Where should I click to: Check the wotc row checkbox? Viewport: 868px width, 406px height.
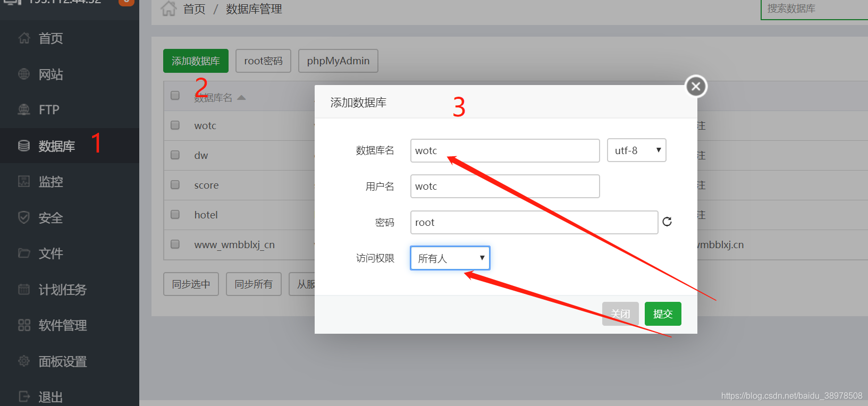[x=175, y=125]
